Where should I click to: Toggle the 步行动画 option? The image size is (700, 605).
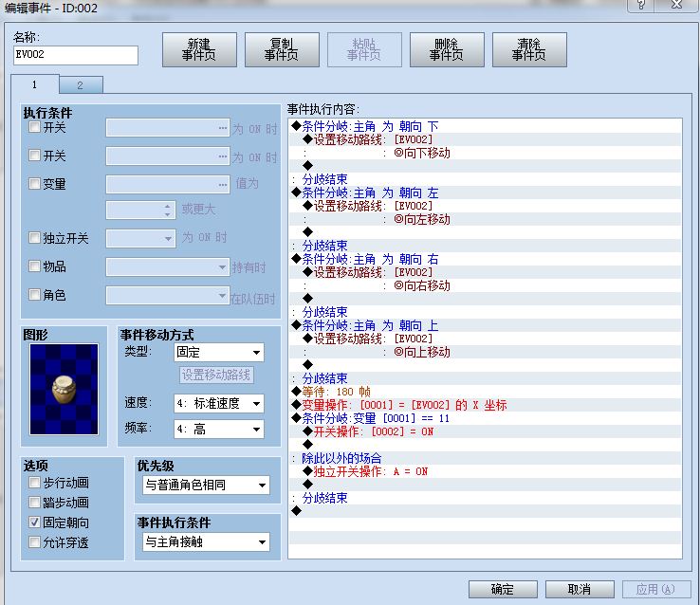(x=34, y=483)
